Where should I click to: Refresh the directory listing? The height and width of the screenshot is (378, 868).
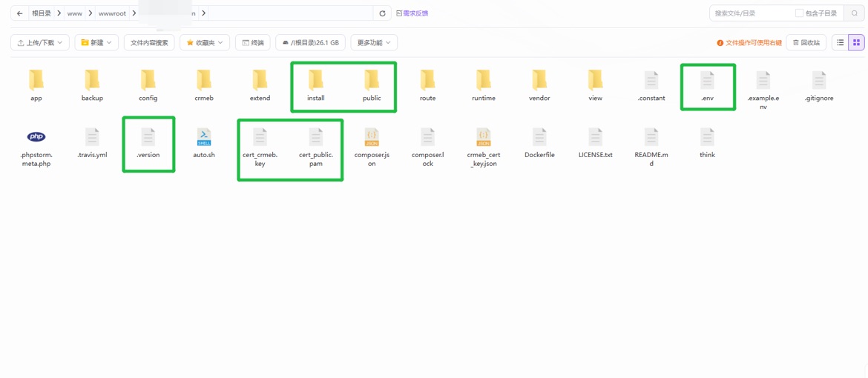383,13
